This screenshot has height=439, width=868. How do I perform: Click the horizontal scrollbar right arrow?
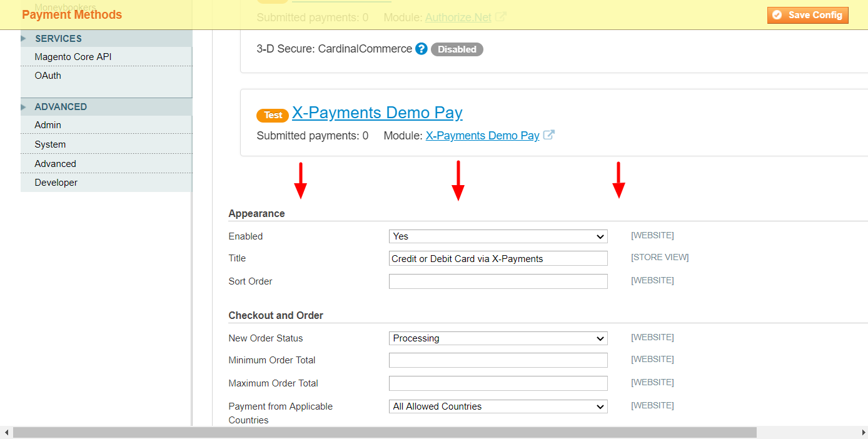pos(862,433)
